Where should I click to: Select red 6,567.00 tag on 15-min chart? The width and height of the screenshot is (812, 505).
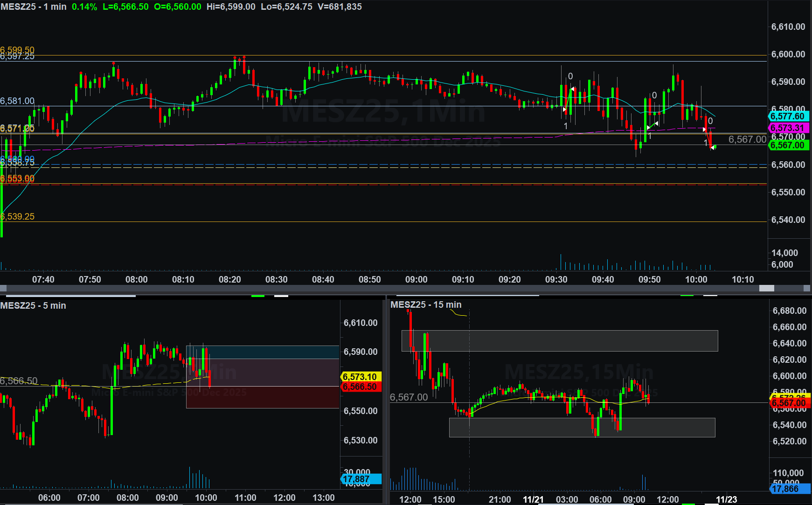pyautogui.click(x=789, y=403)
